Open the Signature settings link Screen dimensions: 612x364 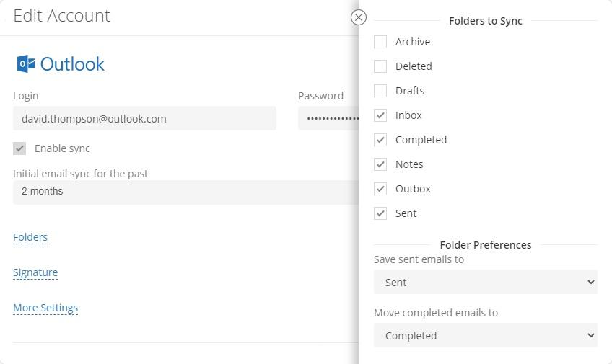coord(35,272)
